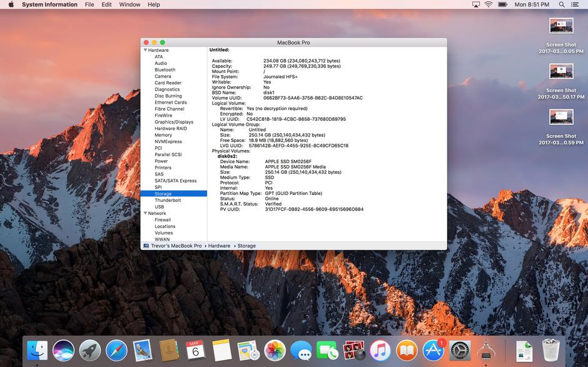588x367 pixels.
Task: Select Camera in the Hardware list
Action: click(163, 76)
